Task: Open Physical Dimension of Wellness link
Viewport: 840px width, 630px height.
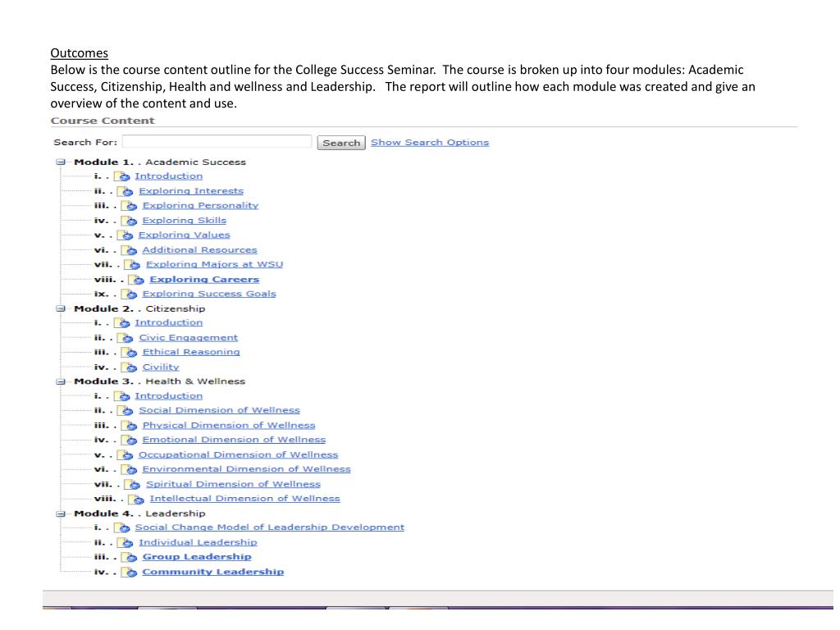Action: tap(230, 426)
